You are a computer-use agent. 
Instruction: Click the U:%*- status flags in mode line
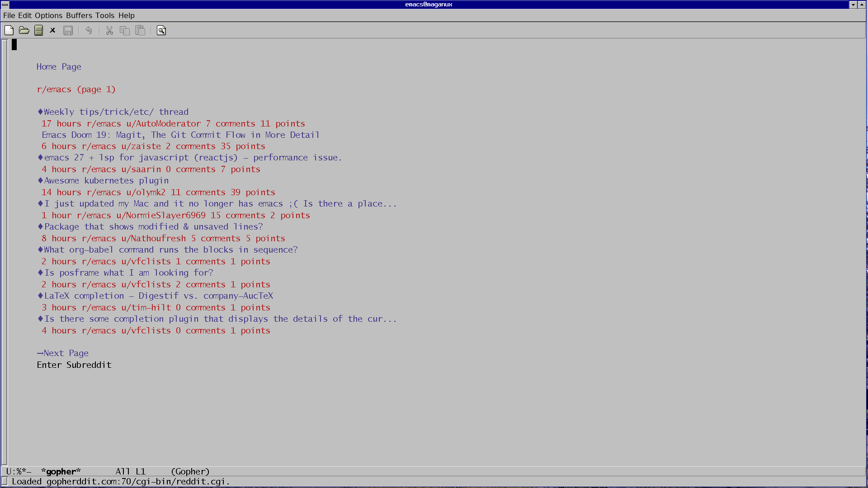(19, 472)
